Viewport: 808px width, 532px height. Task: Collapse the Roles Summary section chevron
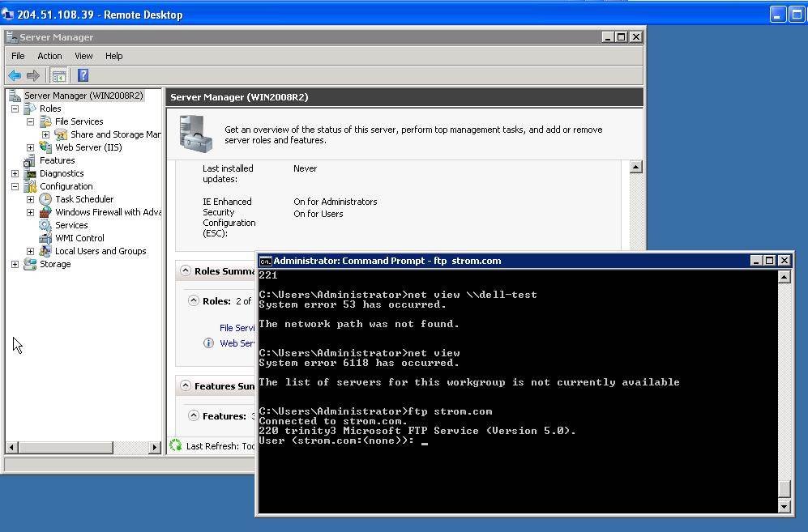[x=186, y=271]
